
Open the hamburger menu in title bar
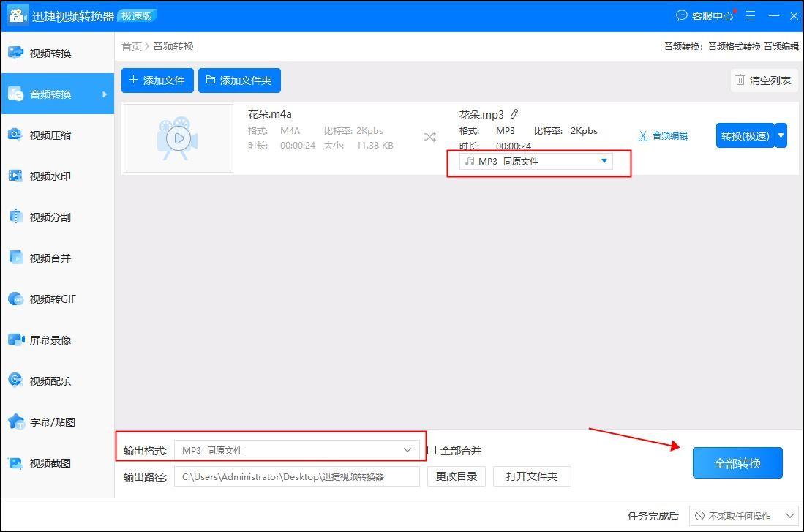pos(751,16)
